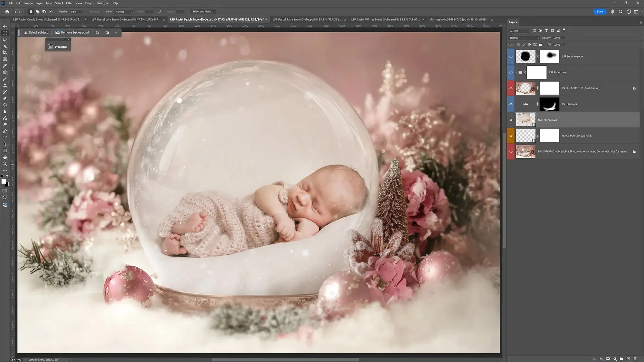Screen dimensions: 644x362
Task: Select the Horizontal Type tool
Action: (5, 138)
